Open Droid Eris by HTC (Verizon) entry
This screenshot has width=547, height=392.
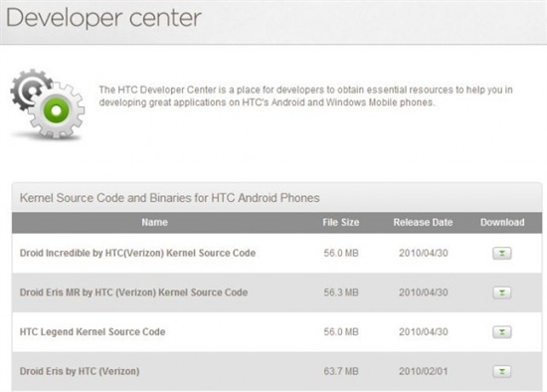click(80, 371)
